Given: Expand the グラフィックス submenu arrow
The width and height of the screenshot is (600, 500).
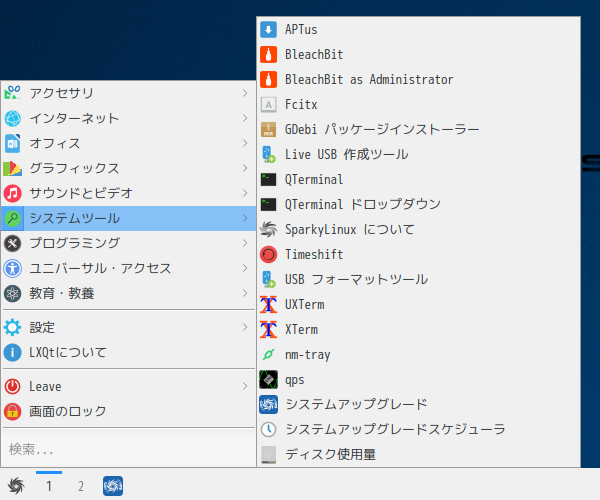Looking at the screenshot, I should [x=245, y=168].
